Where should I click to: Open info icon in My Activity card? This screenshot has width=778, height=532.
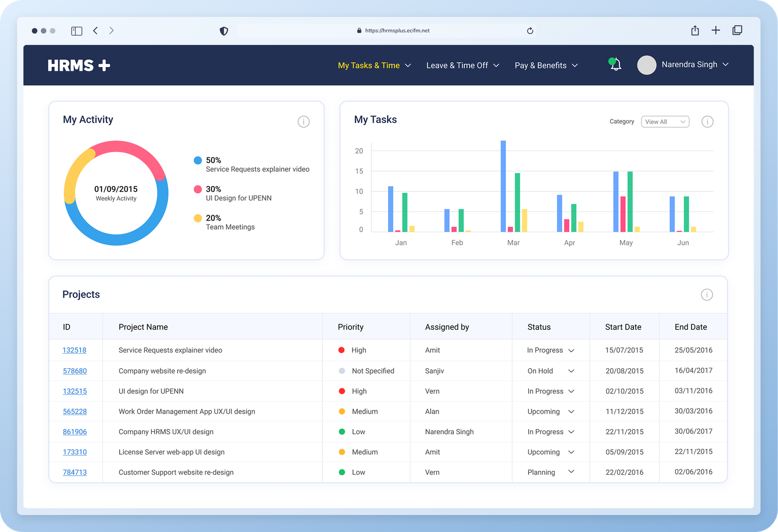[303, 121]
